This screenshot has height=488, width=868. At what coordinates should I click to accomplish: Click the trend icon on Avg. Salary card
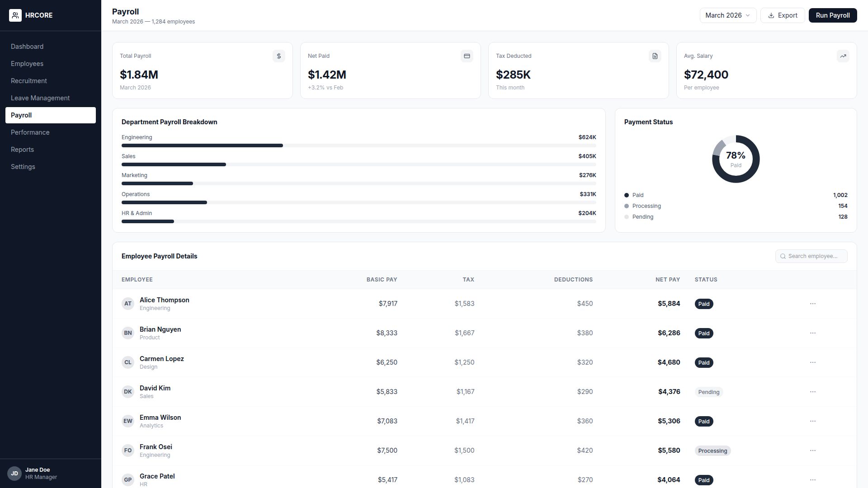843,56
